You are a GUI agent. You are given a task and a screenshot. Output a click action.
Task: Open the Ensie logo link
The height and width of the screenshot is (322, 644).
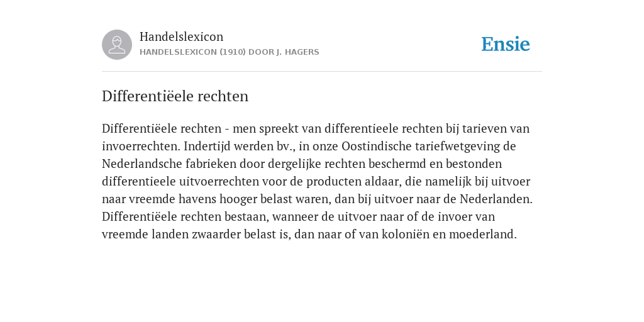506,44
